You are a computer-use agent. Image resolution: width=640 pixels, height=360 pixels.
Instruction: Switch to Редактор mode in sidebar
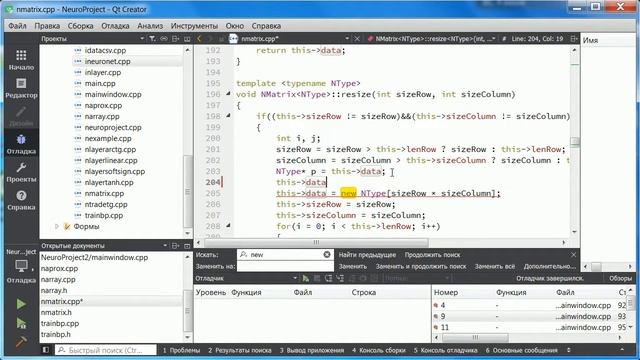(x=21, y=88)
